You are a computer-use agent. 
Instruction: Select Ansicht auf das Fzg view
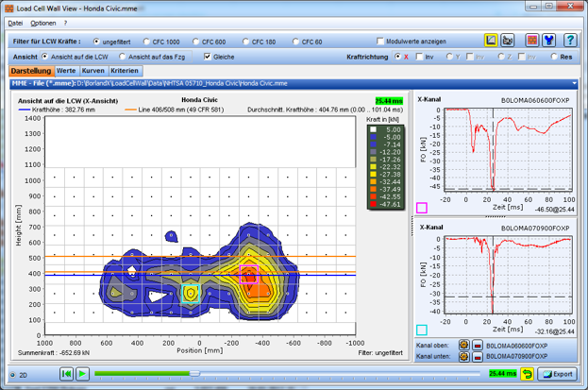tap(152, 57)
